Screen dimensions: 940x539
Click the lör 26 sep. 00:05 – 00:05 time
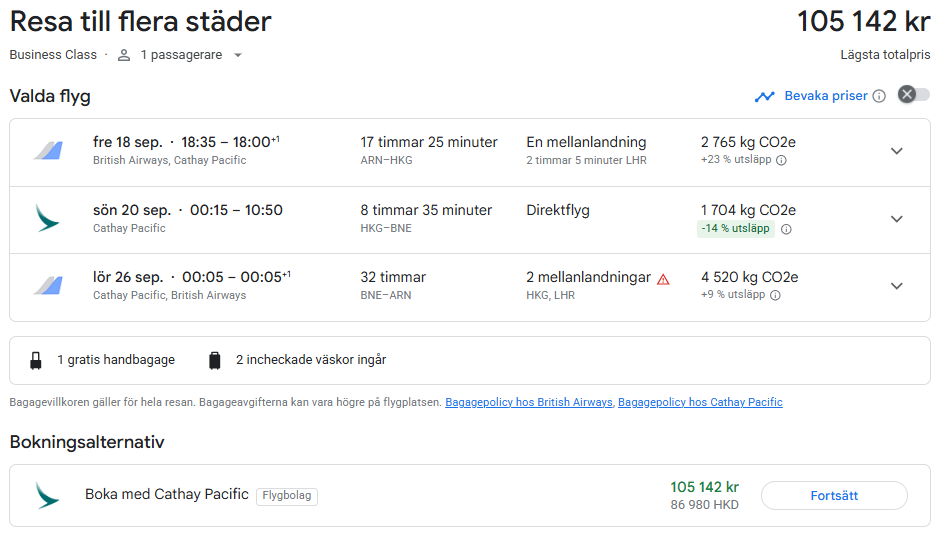pyautogui.click(x=191, y=277)
